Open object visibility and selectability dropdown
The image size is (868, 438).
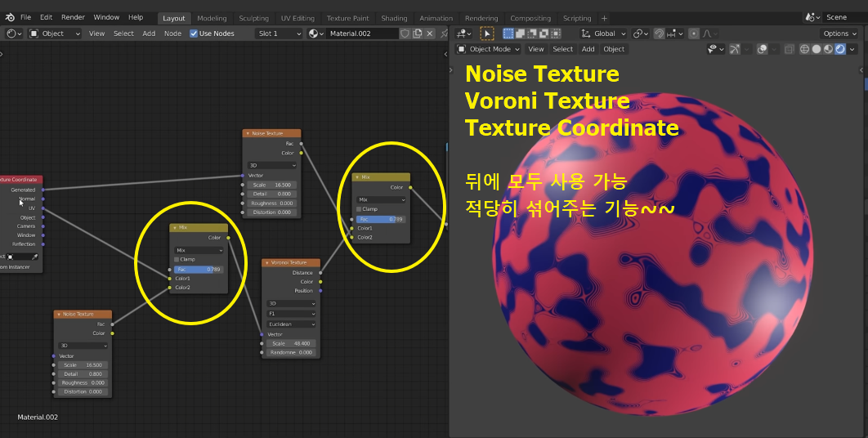[716, 49]
